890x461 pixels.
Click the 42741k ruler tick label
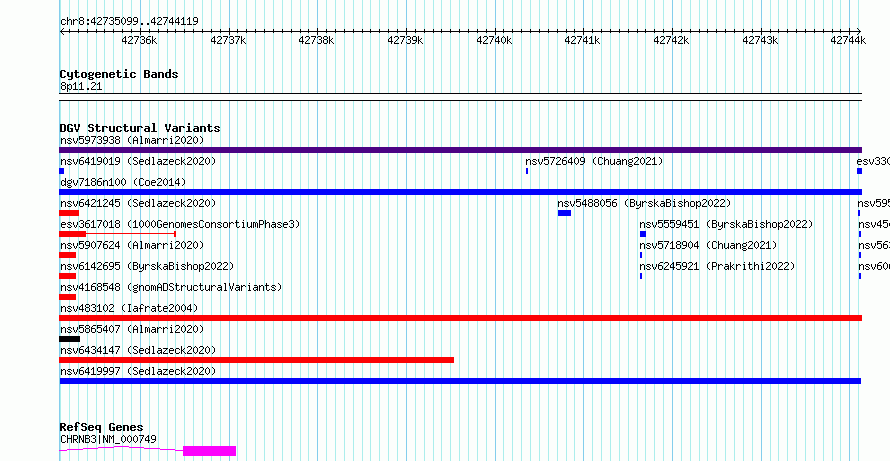coord(582,40)
